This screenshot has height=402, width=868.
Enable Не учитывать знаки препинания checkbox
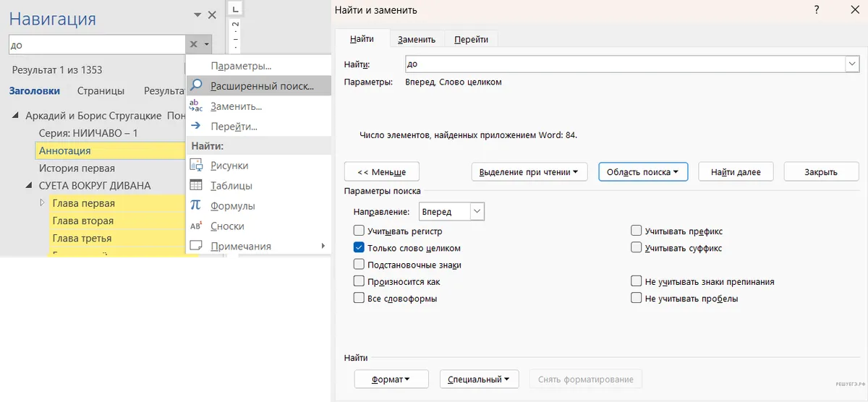point(637,281)
